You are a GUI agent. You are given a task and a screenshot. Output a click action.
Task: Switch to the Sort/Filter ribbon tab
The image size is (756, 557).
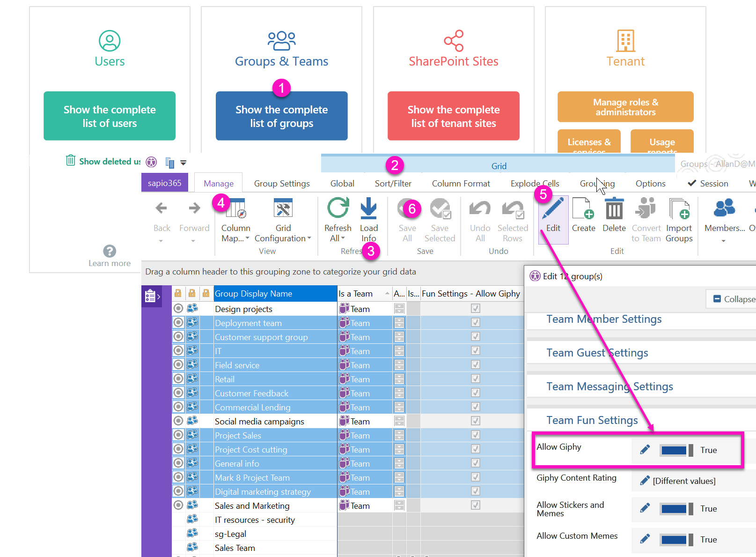click(393, 184)
